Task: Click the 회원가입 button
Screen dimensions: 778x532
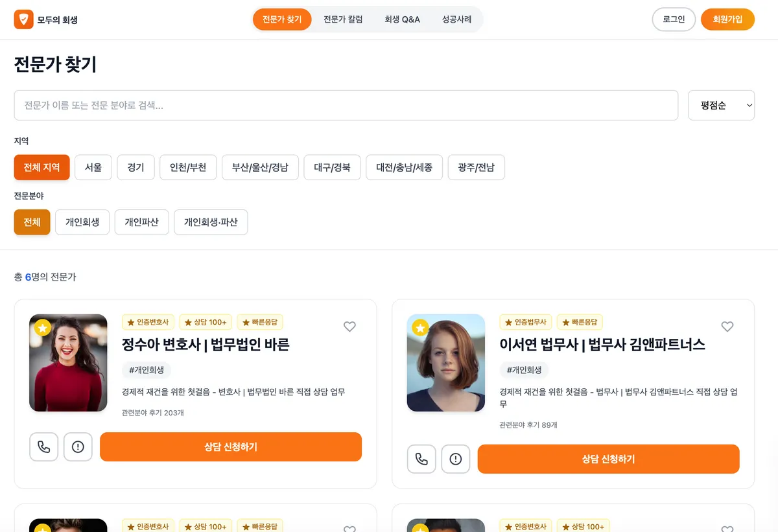Action: pyautogui.click(x=727, y=19)
